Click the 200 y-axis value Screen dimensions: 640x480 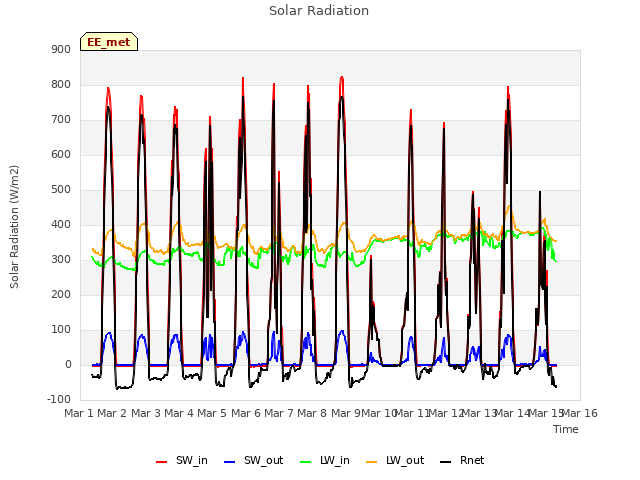pyautogui.click(x=61, y=294)
